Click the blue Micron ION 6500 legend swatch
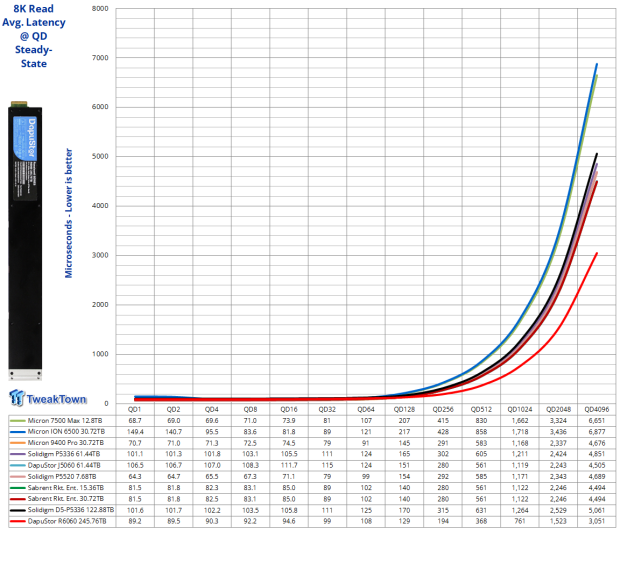The image size is (620, 568). pyautogui.click(x=17, y=432)
